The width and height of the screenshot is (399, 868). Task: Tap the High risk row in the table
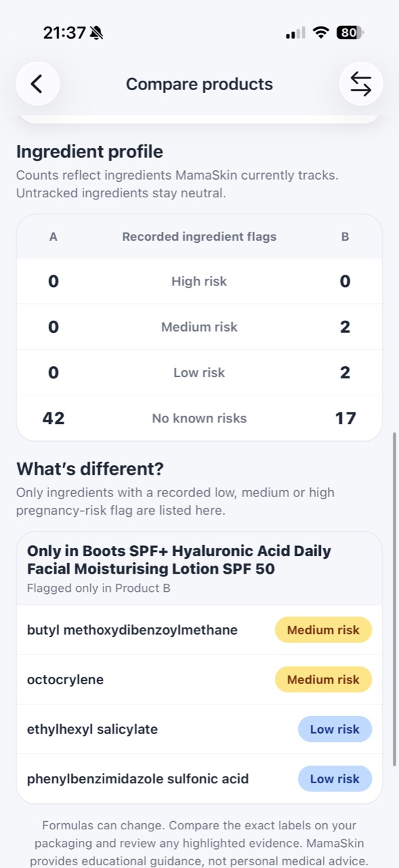tap(199, 281)
